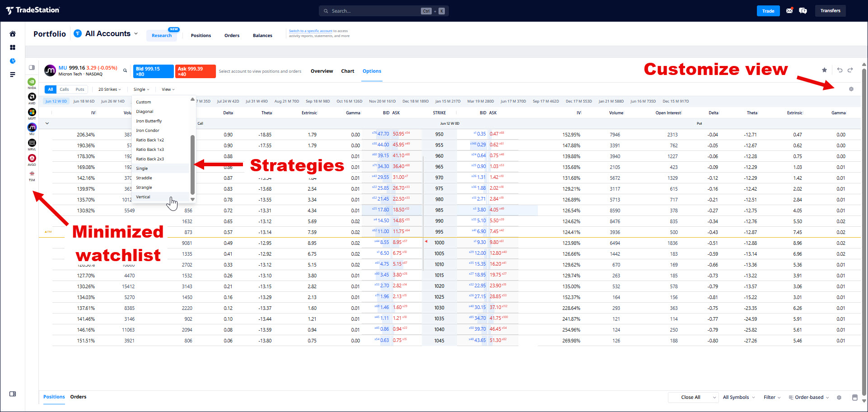
Task: Open the All Symbols dropdown
Action: tap(739, 398)
